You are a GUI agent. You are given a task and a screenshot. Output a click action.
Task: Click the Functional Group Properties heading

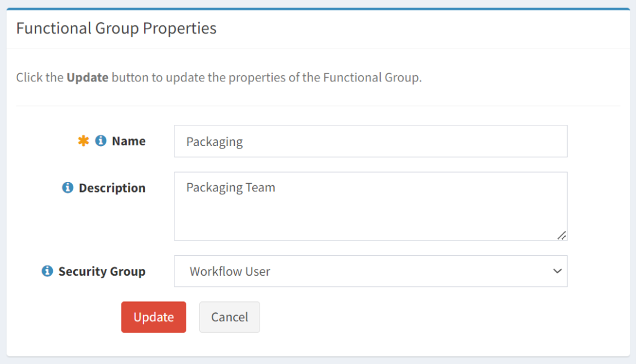click(116, 28)
